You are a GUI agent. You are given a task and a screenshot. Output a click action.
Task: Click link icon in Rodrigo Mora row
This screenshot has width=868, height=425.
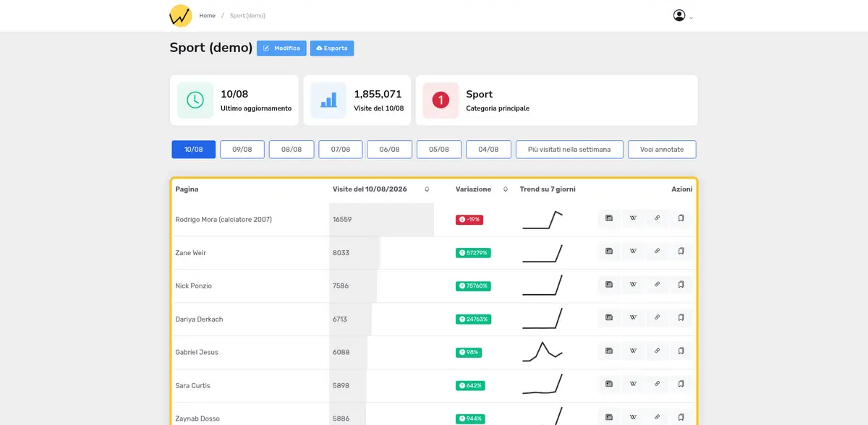[657, 218]
